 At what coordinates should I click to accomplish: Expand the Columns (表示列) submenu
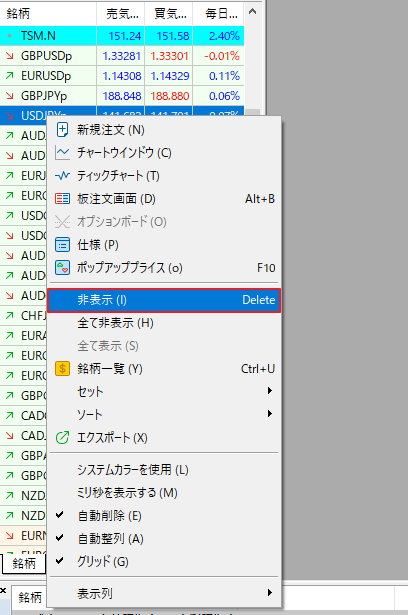(164, 593)
